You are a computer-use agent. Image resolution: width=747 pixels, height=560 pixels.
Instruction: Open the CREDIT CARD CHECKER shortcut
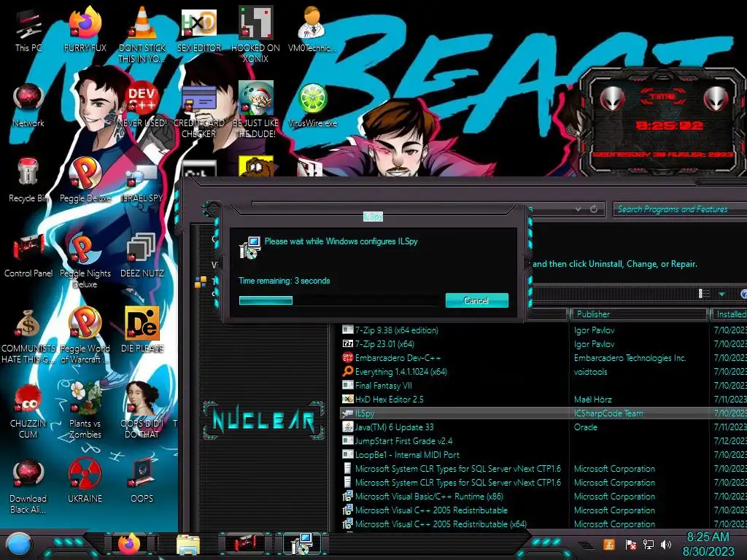coord(199,110)
